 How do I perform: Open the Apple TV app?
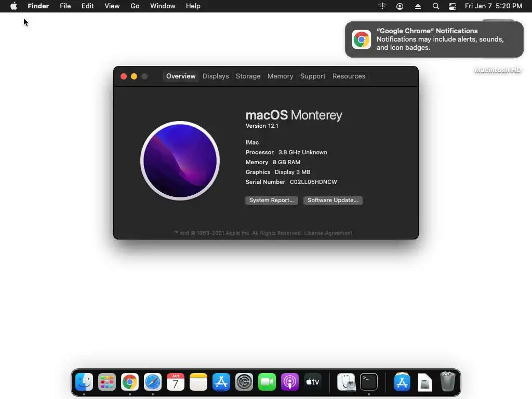coord(312,382)
